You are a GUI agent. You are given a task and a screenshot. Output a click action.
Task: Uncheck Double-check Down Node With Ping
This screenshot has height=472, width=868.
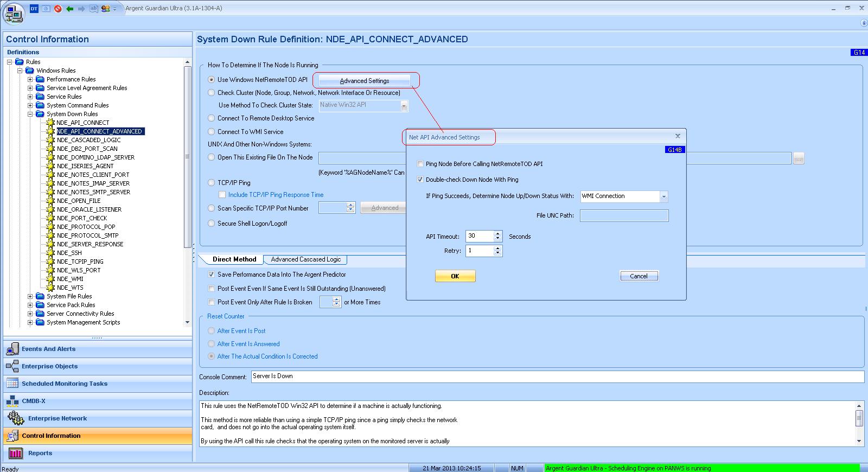tap(420, 180)
